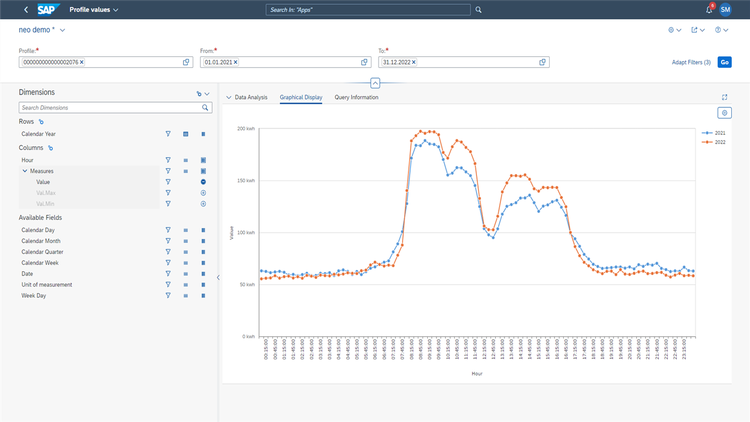The image size is (750, 422).
Task: Remove the profile number token
Action: [x=82, y=62]
